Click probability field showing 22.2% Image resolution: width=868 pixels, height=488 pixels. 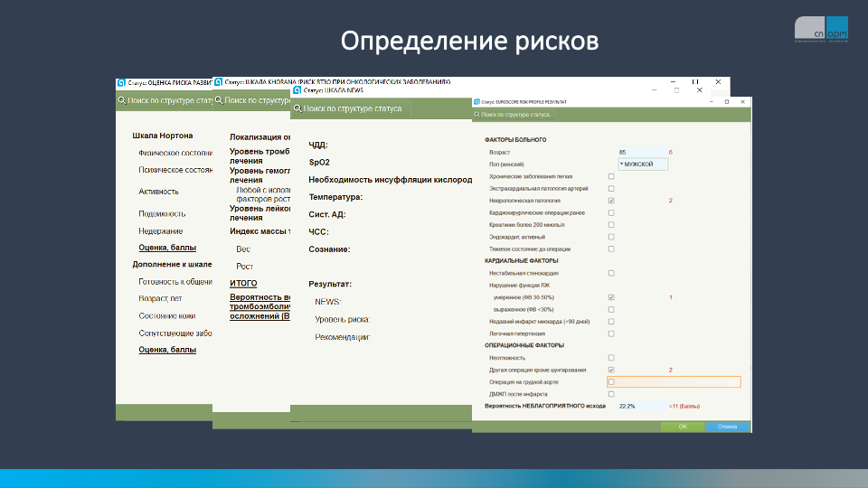[x=642, y=406]
